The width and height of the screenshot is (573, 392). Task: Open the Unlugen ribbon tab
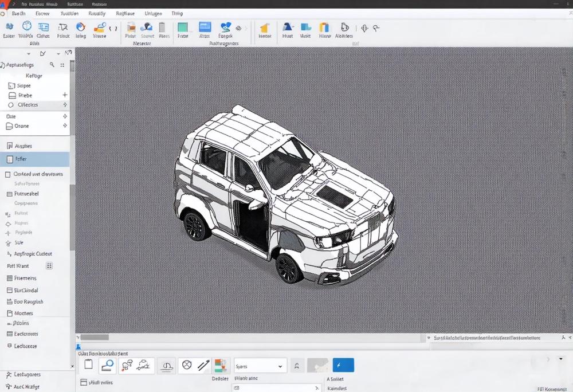(153, 13)
